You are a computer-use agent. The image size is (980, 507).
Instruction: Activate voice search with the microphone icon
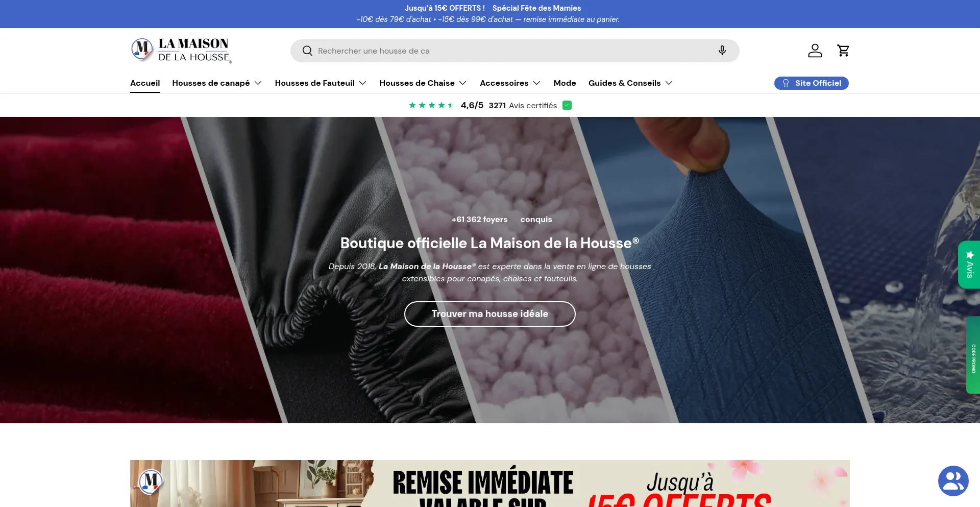click(x=721, y=51)
